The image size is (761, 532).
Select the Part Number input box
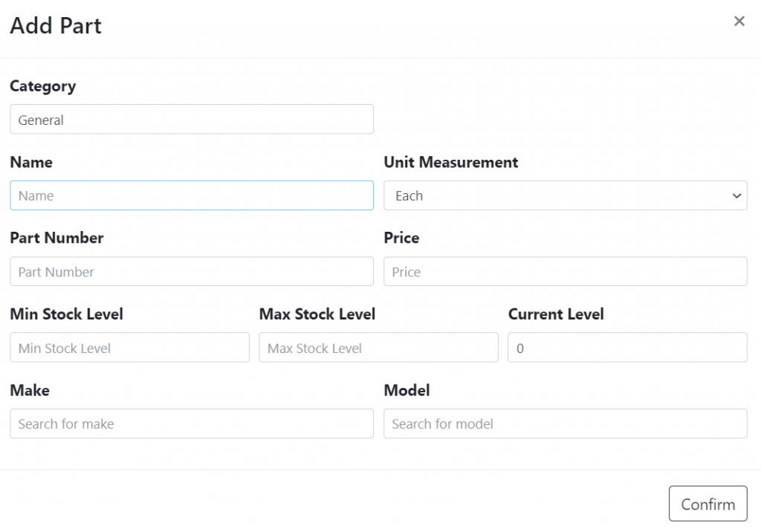click(192, 271)
